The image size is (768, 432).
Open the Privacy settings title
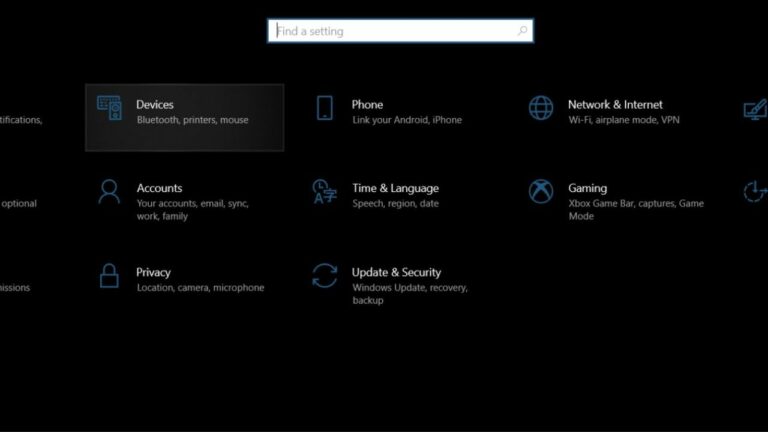click(x=153, y=272)
